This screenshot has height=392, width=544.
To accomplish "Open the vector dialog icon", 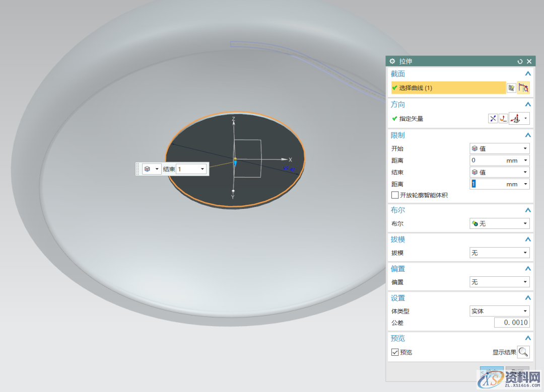I will point(503,119).
